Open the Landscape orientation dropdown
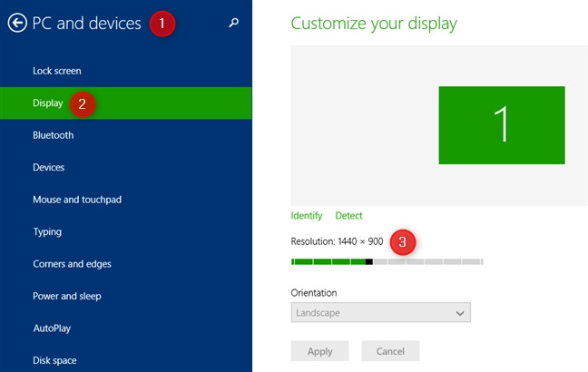 tap(380, 312)
